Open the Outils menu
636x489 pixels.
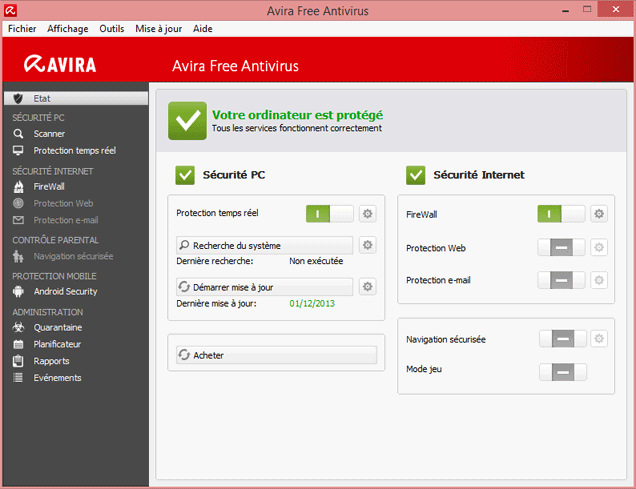pos(112,29)
